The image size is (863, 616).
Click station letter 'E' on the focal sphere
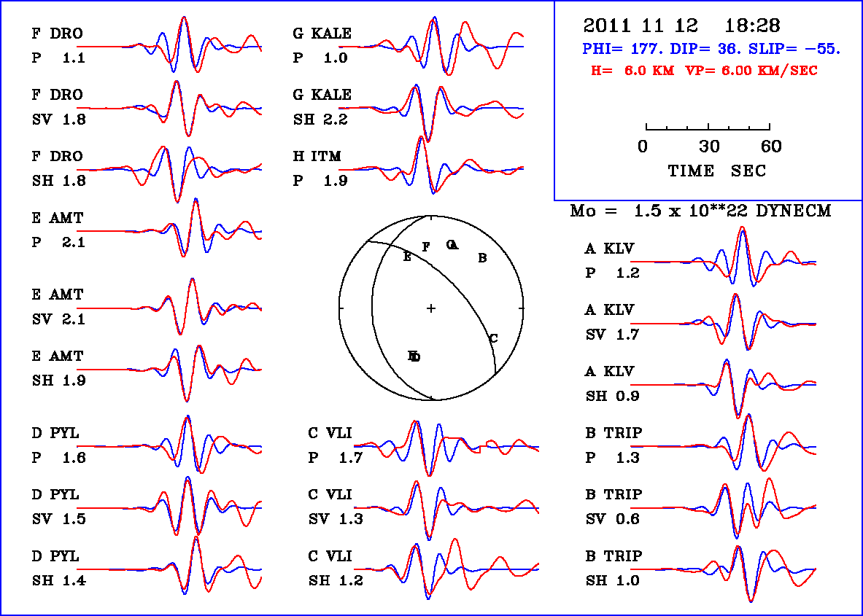pos(407,257)
